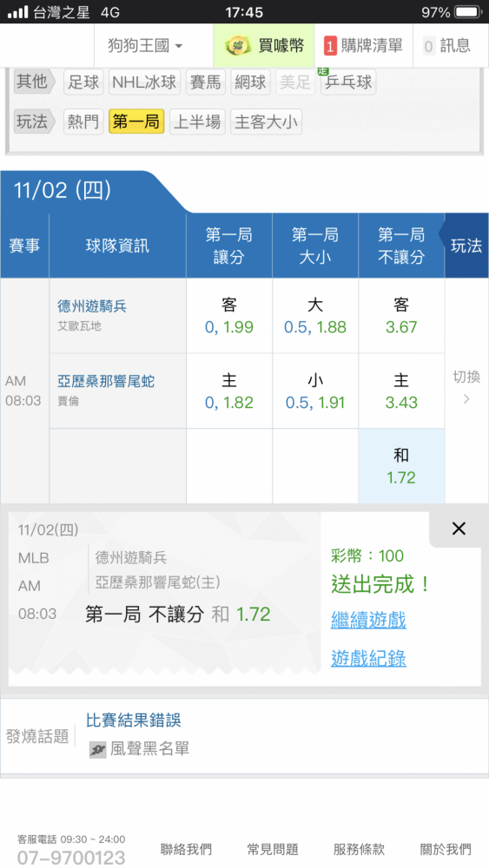The image size is (489, 868).
Task: Toggle the 熱門 play type filter
Action: [x=83, y=122]
